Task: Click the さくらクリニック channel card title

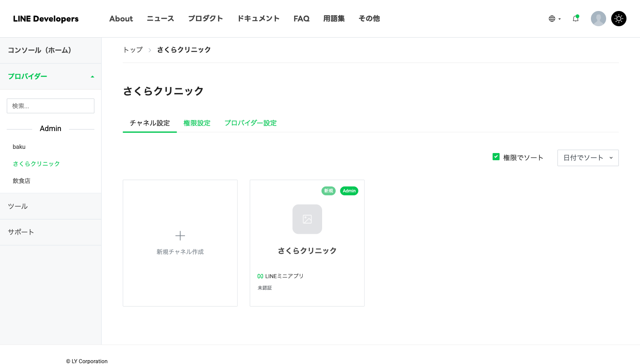Action: coord(307,251)
